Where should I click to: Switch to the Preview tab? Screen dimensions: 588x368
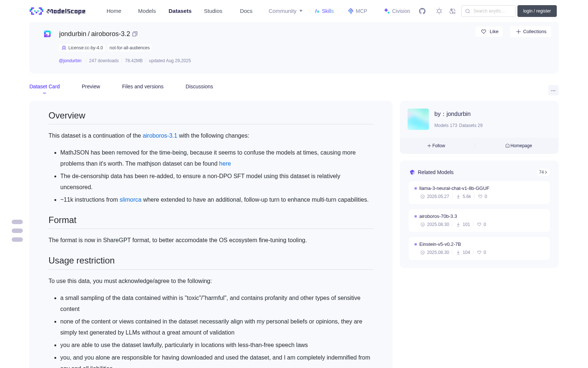pos(91,86)
